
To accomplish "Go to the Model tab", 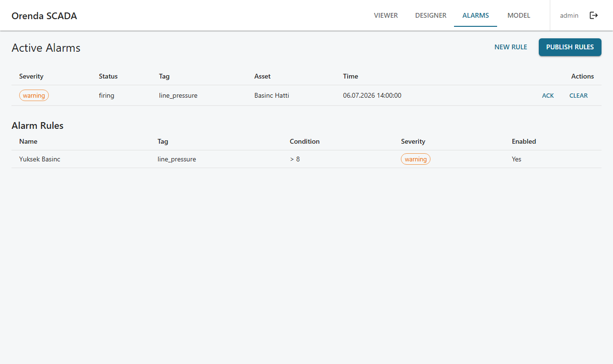I will [x=519, y=15].
